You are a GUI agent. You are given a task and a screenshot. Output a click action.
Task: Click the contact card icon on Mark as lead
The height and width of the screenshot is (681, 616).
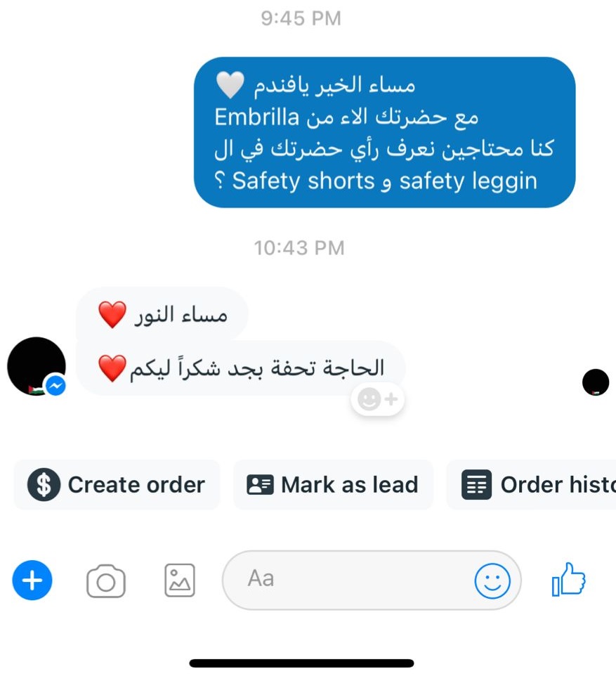[x=260, y=485]
